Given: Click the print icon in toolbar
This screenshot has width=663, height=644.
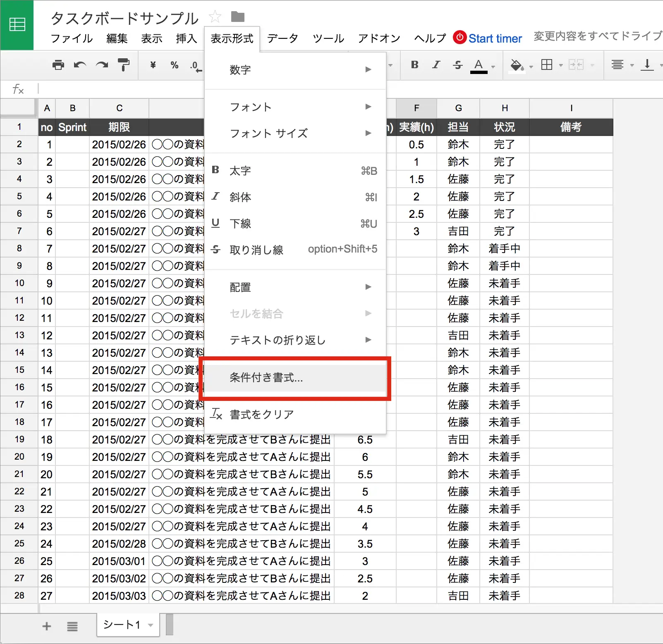Looking at the screenshot, I should click(58, 65).
